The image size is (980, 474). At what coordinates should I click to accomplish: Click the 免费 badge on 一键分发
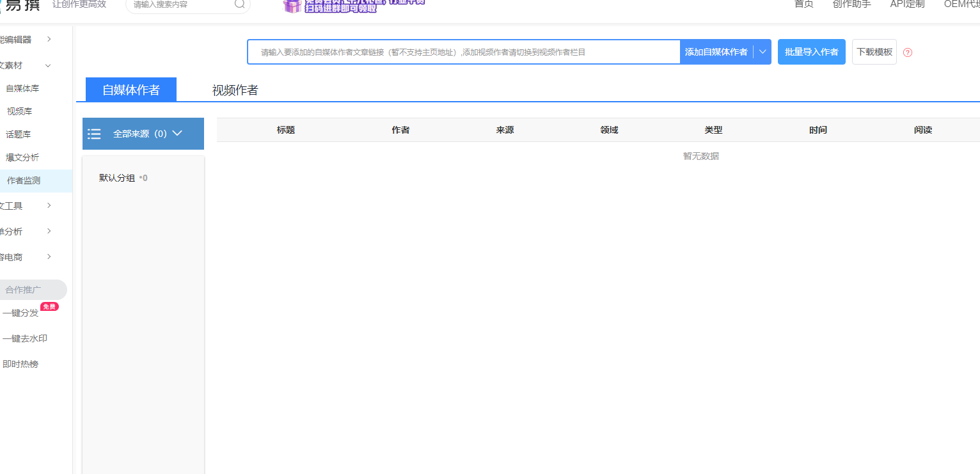click(x=50, y=306)
